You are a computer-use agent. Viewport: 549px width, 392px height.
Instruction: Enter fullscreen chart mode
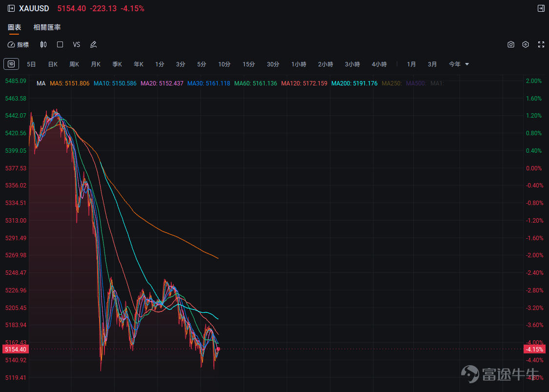tap(541, 44)
